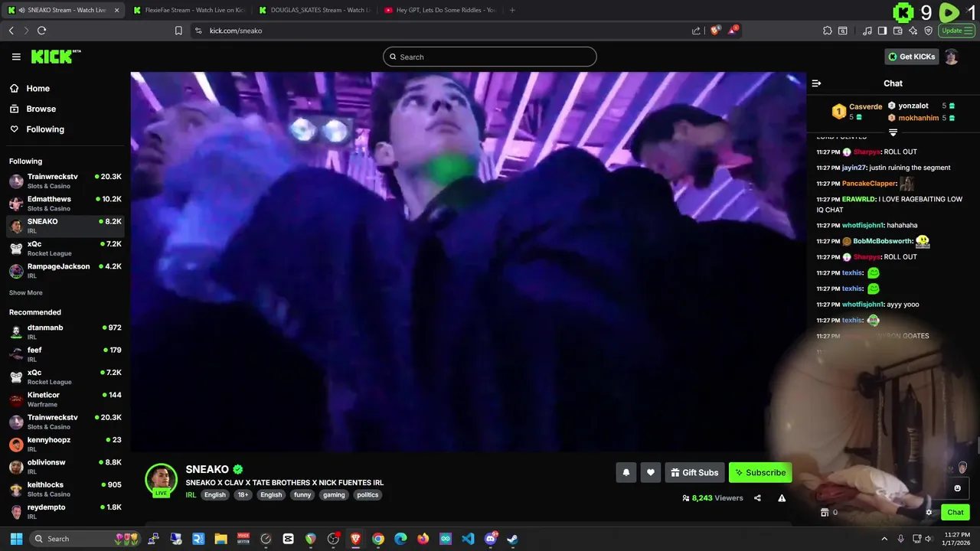The height and width of the screenshot is (551, 980).
Task: Click the music note playlist toolbar icon
Action: (x=867, y=31)
